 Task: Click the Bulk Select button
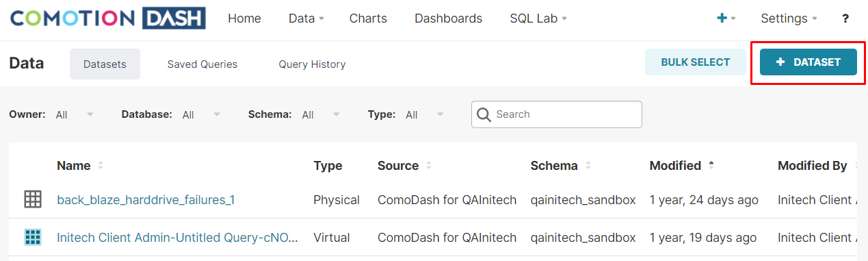[696, 62]
